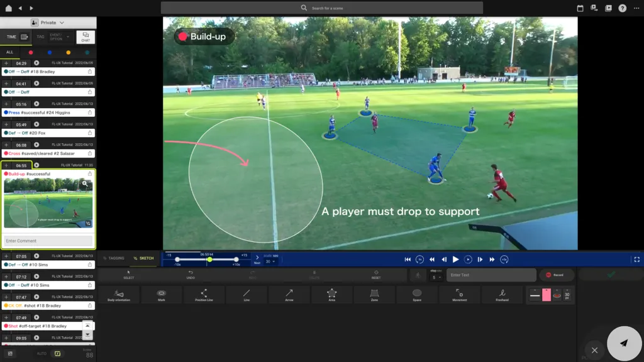Viewport: 644px width, 362px height.
Task: Open the Private visibility dropdown
Action: [48, 23]
